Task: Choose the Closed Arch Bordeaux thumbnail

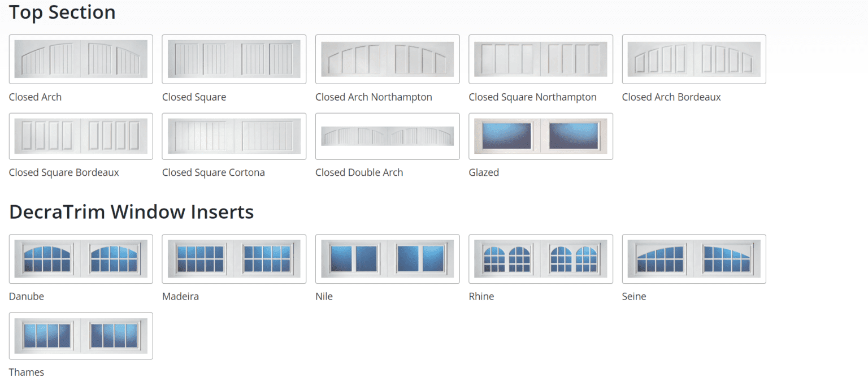Action: pyautogui.click(x=694, y=59)
